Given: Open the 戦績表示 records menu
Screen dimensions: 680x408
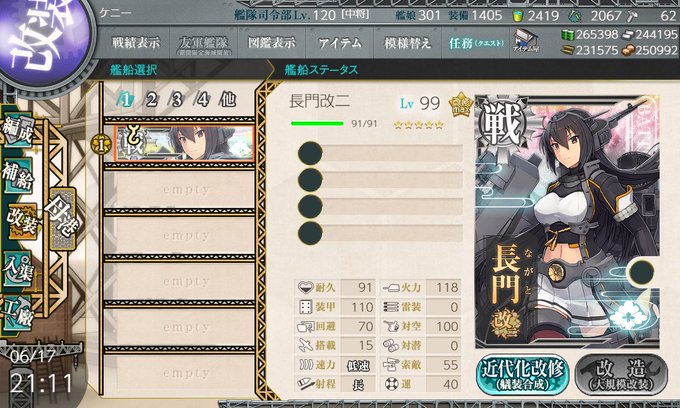Looking at the screenshot, I should pyautogui.click(x=136, y=42).
